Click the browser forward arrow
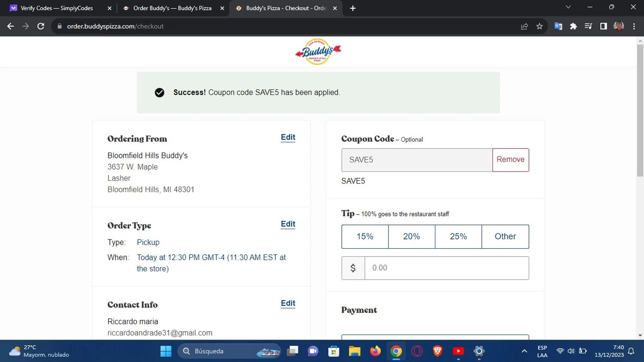Viewport: 644px width, 362px height. [26, 26]
